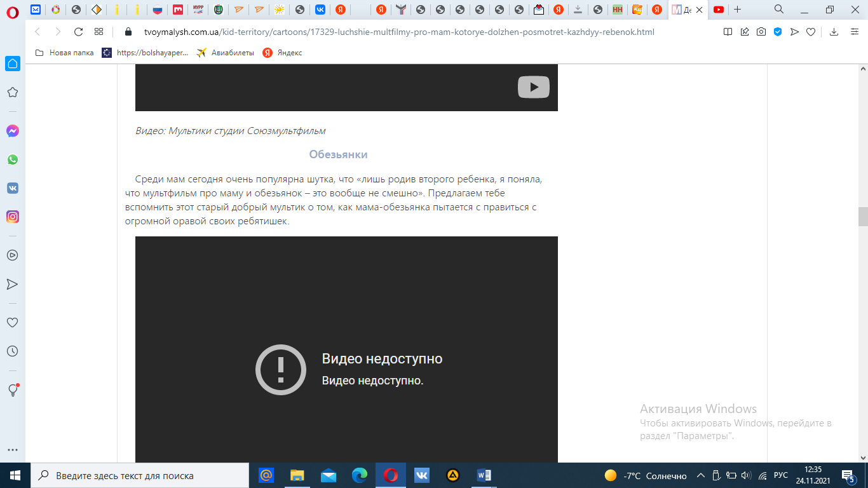868x488 pixels.
Task: Open the page edit/pen tool
Action: tap(745, 32)
